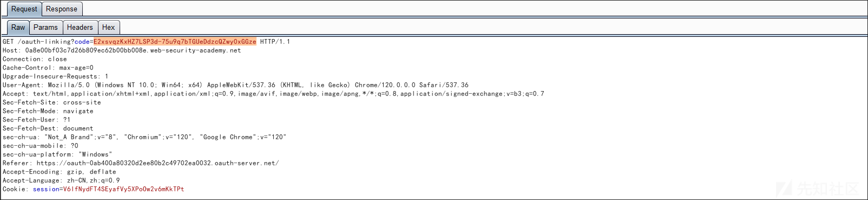Click the Upgrade-Insecure-Requests header

click(55, 76)
